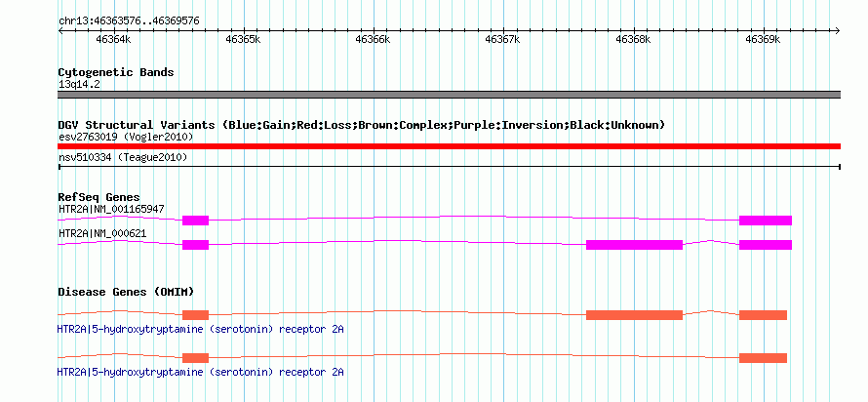Click the chr13:46363576..46369576 region label
Viewport: 868px width, 402px height.
pos(129,21)
